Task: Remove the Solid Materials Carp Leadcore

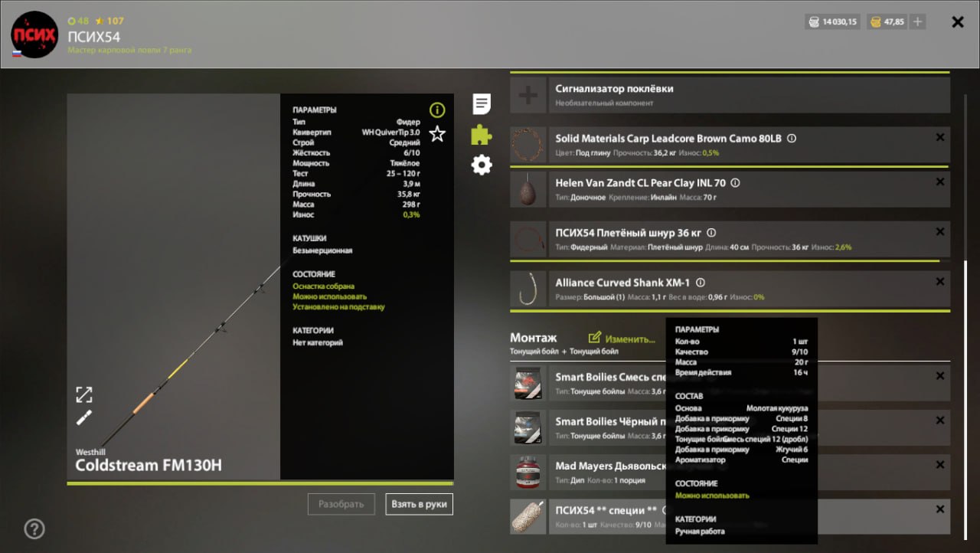Action: [x=940, y=138]
